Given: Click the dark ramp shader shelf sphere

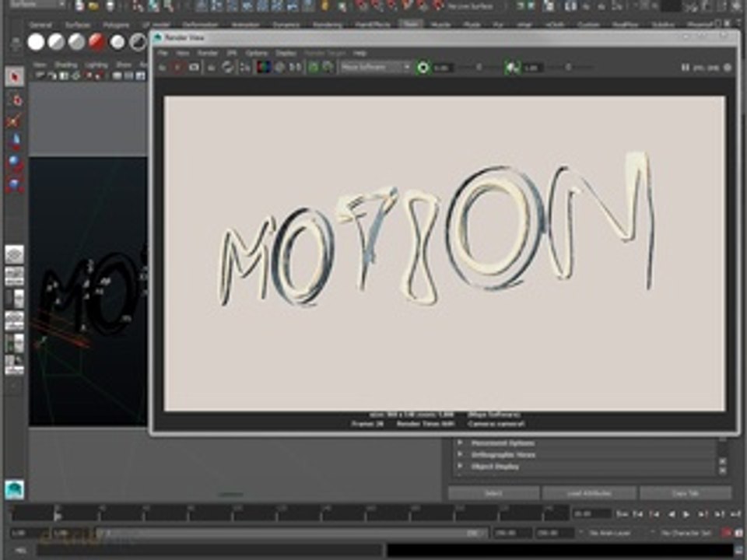Looking at the screenshot, I should tap(139, 42).
